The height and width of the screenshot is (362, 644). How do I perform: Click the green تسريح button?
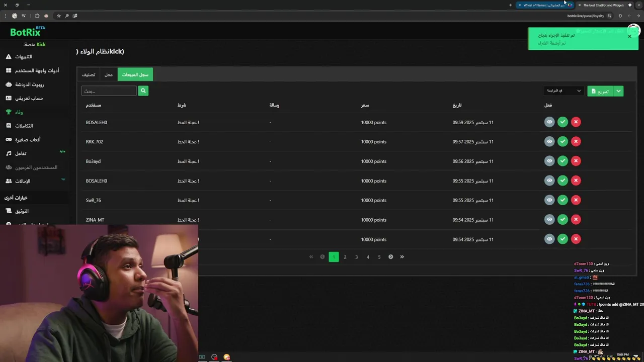[x=600, y=91]
